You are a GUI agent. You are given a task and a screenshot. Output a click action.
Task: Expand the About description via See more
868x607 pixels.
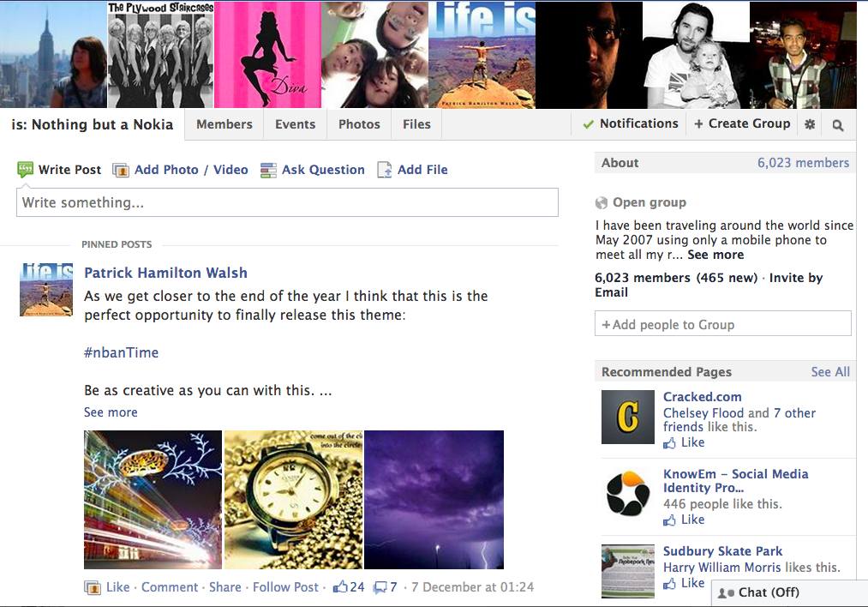click(x=715, y=255)
